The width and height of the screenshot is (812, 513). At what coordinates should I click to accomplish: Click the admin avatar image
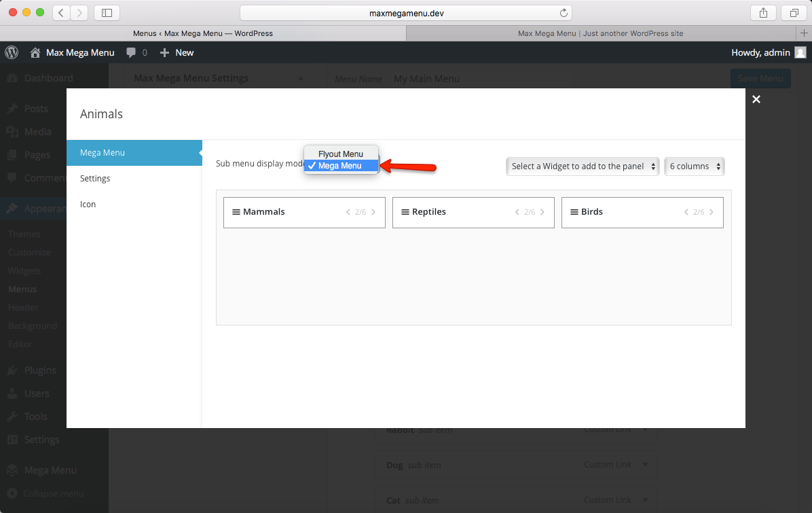tap(800, 52)
